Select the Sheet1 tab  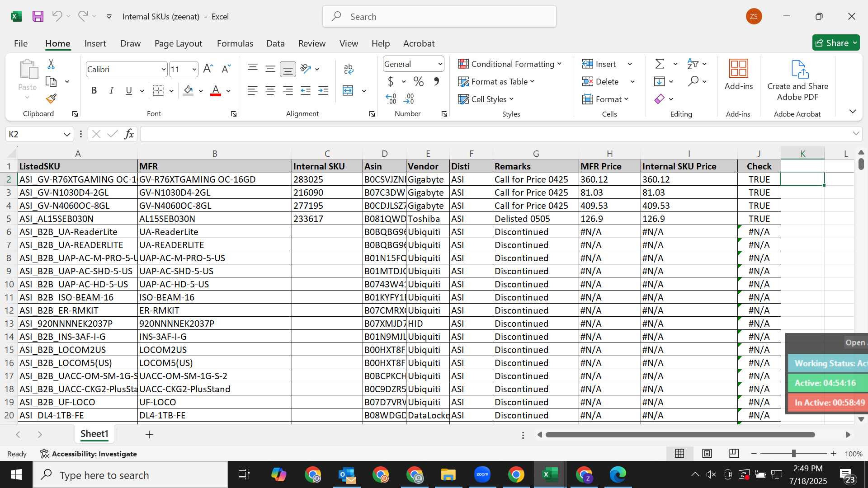94,434
